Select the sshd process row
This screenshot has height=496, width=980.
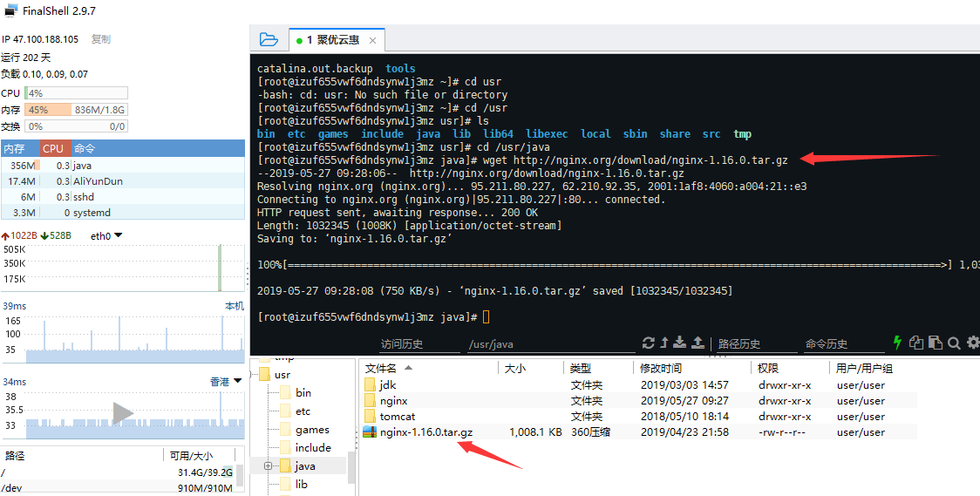click(x=122, y=197)
